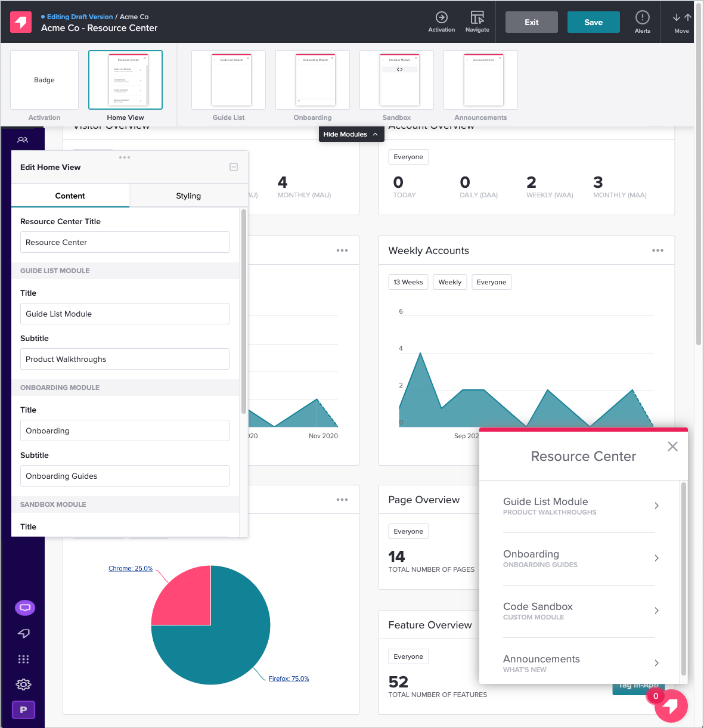Close the Resource Center preview
Viewport: 704px width, 728px height.
click(x=672, y=447)
